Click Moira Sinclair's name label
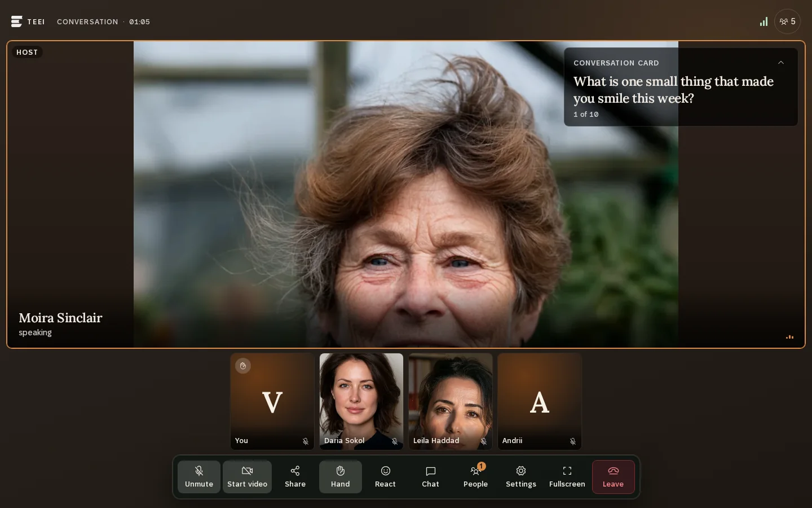The image size is (812, 508). [60, 318]
